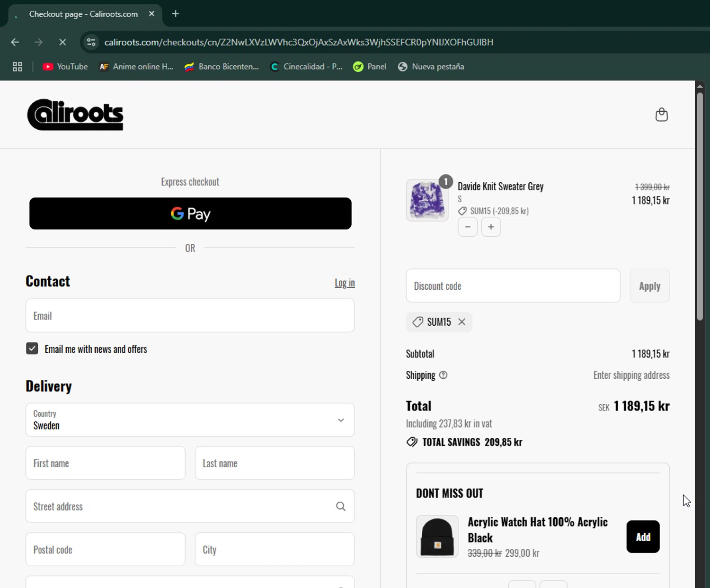Open the Banco Bicentenario bookmark

pyautogui.click(x=222, y=67)
